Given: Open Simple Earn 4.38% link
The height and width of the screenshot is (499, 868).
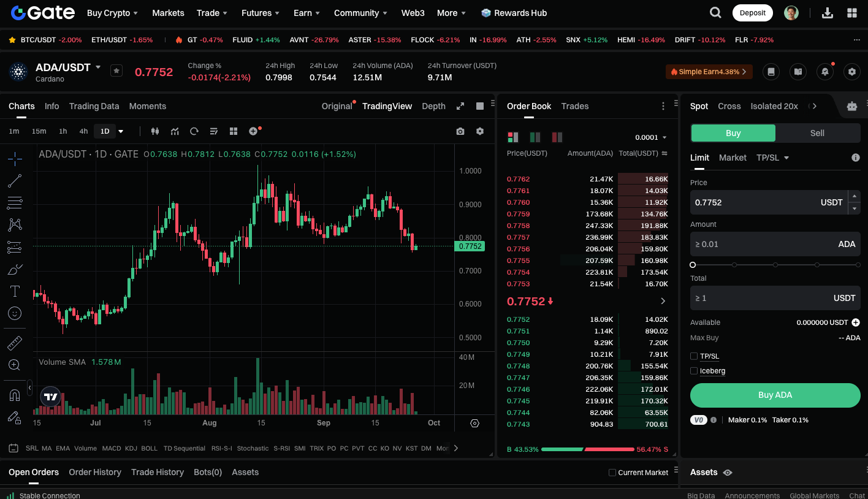Looking at the screenshot, I should click(709, 72).
